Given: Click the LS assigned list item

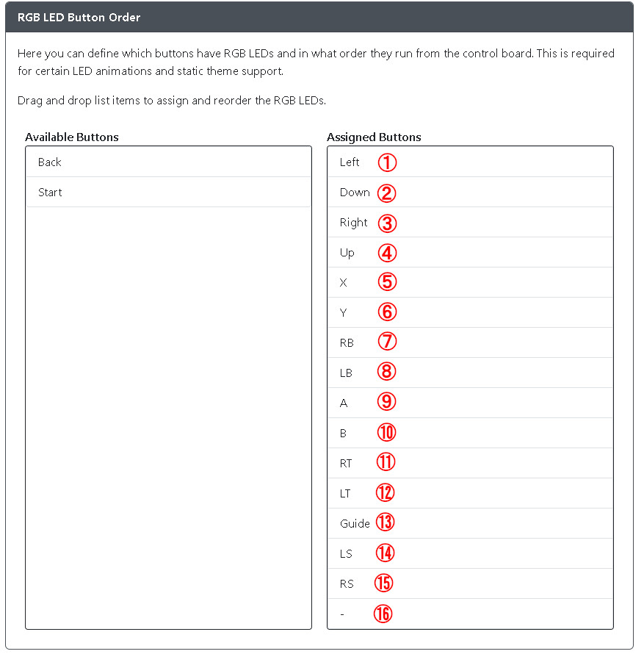Looking at the screenshot, I should coord(470,553).
